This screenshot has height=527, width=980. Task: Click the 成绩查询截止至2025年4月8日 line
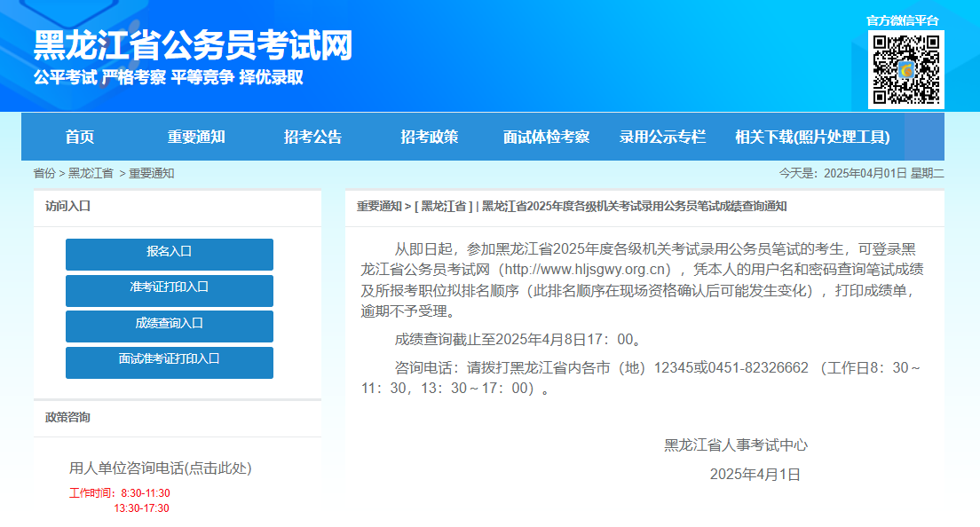(518, 340)
